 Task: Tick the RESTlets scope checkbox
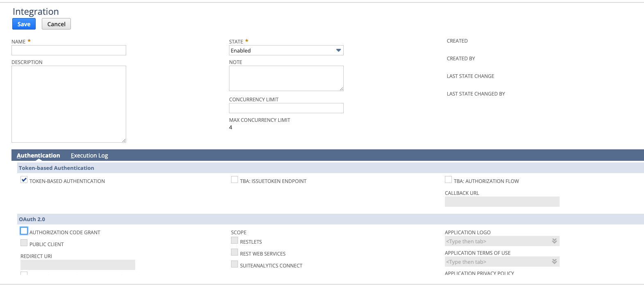[234, 240]
